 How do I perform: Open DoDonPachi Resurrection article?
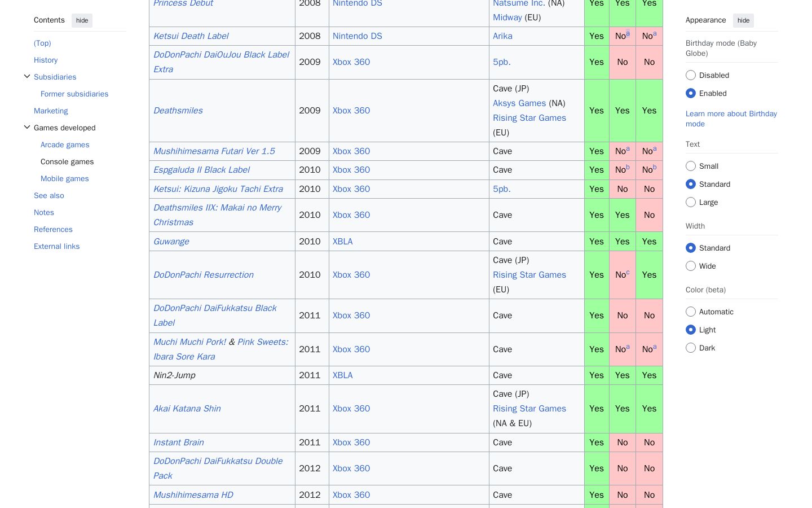204,275
